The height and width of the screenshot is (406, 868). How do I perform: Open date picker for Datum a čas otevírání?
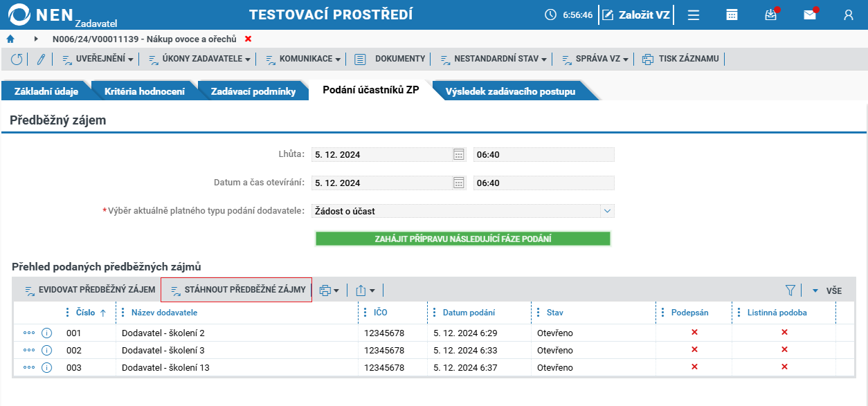458,183
